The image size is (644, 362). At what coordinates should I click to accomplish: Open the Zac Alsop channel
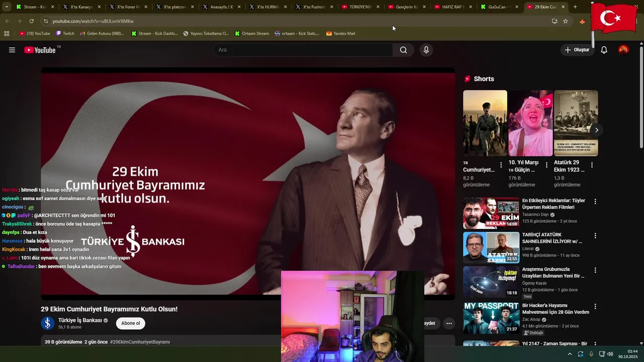531,319
